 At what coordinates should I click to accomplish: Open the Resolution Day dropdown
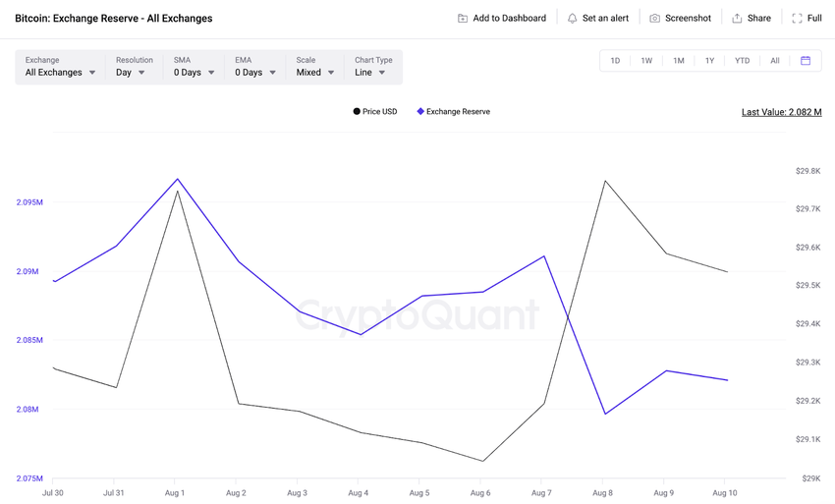tap(134, 67)
